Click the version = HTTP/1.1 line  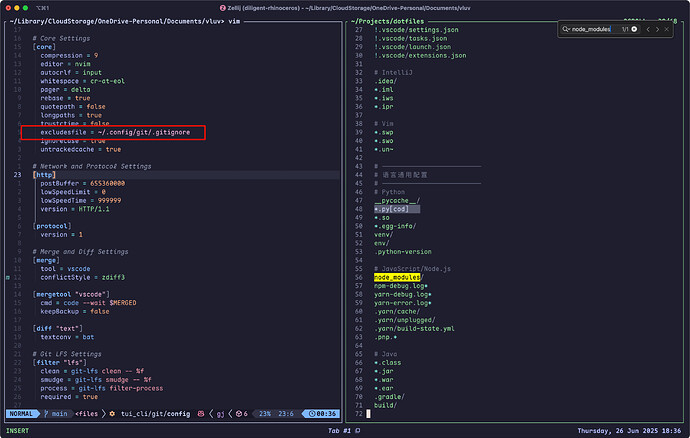tap(75, 209)
